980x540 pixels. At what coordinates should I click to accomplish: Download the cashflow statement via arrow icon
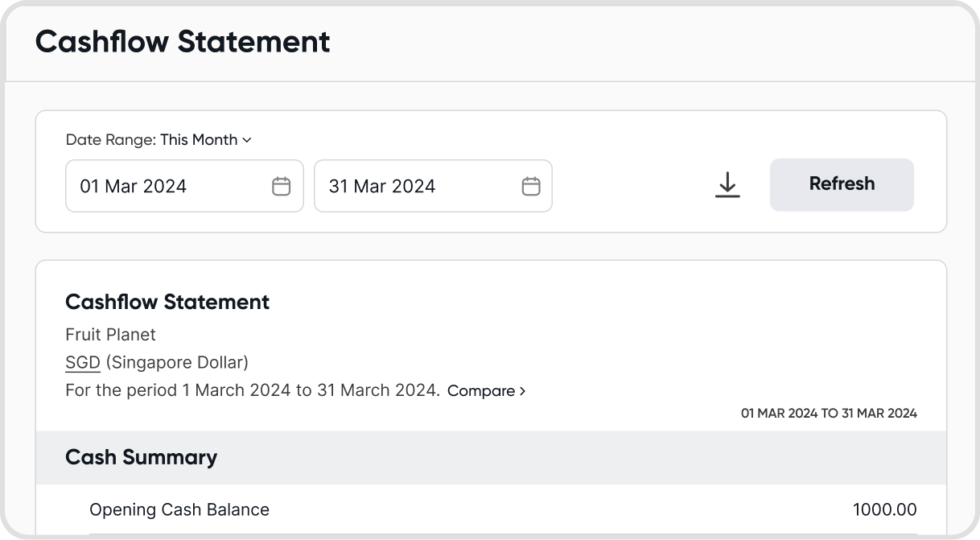click(727, 184)
